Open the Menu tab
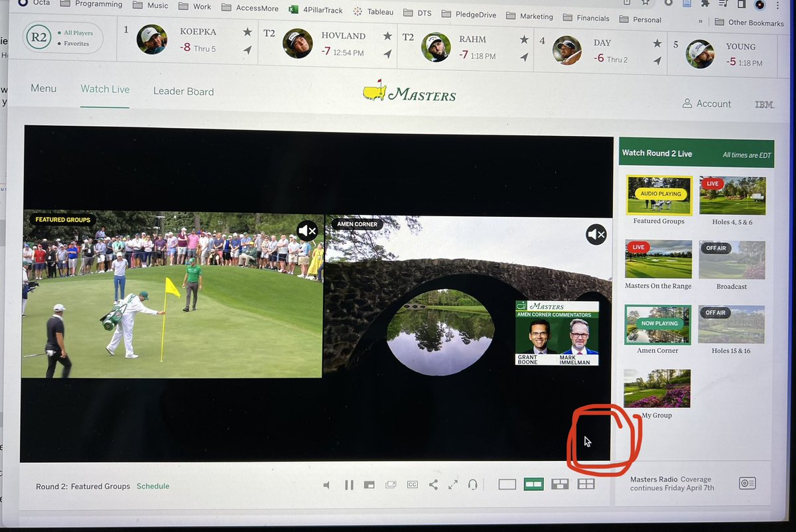The height and width of the screenshot is (532, 796). coord(43,88)
